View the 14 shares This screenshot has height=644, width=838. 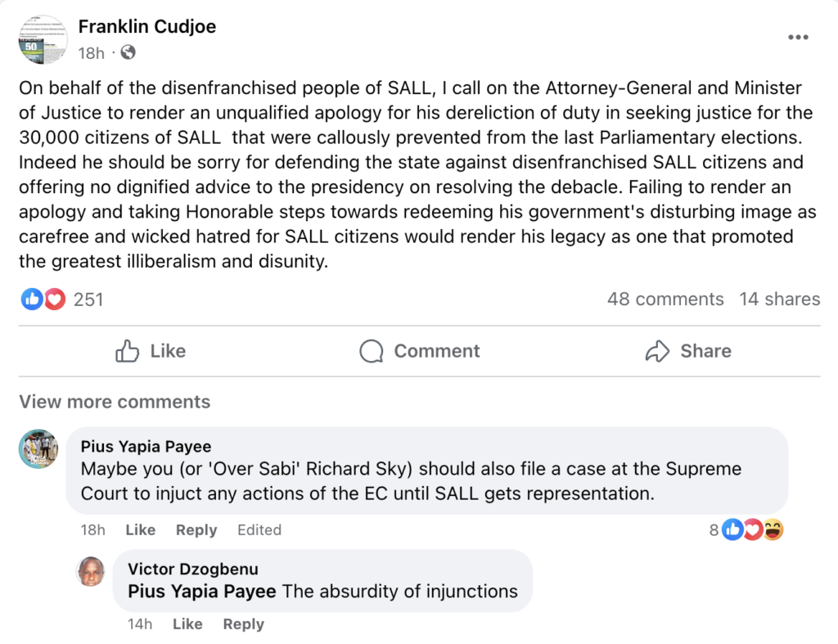tap(779, 299)
